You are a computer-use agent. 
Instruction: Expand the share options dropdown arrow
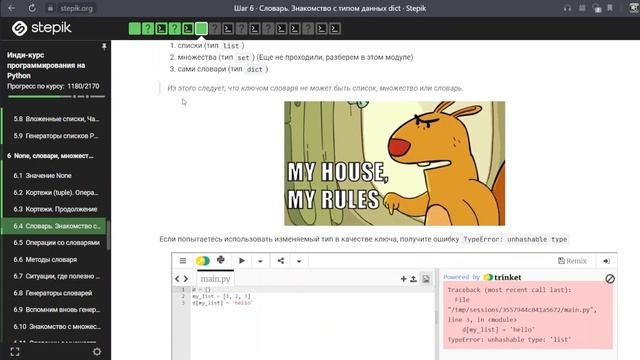(x=299, y=261)
